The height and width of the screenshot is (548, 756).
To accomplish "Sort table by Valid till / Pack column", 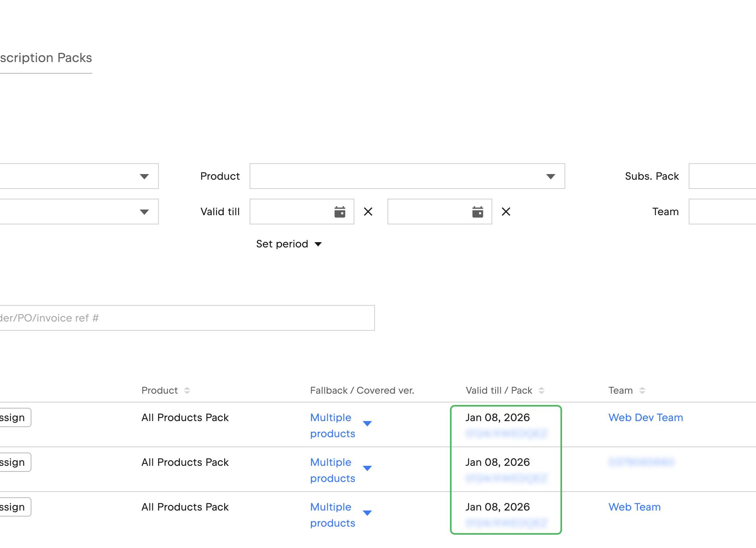I will [541, 390].
